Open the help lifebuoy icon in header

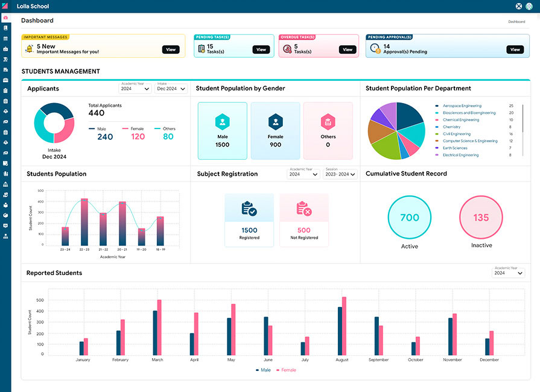pos(518,6)
